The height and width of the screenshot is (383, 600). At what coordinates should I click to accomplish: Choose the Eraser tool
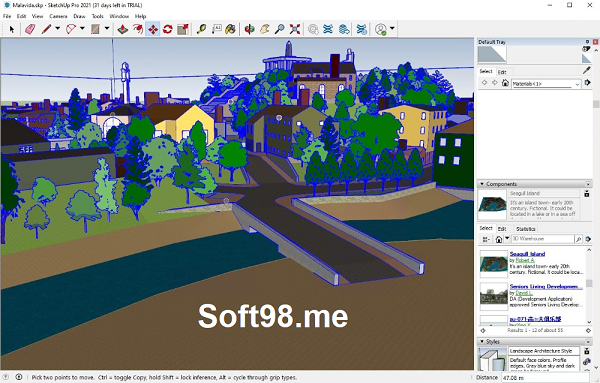pyautogui.click(x=30, y=29)
